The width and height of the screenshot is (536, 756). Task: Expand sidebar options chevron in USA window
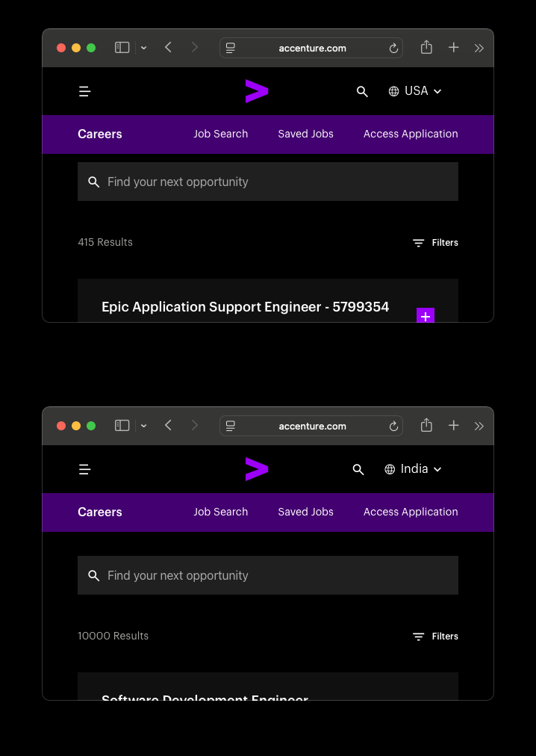click(x=143, y=48)
